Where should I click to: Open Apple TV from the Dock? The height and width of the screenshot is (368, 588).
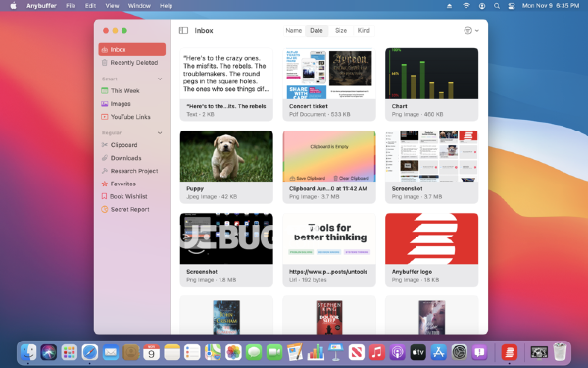tap(417, 352)
